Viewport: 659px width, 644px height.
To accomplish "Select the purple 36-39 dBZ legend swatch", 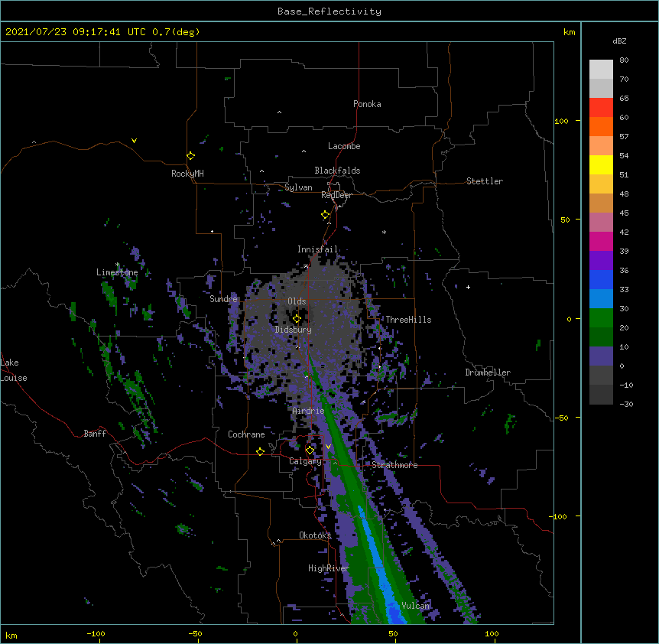I will coord(601,261).
